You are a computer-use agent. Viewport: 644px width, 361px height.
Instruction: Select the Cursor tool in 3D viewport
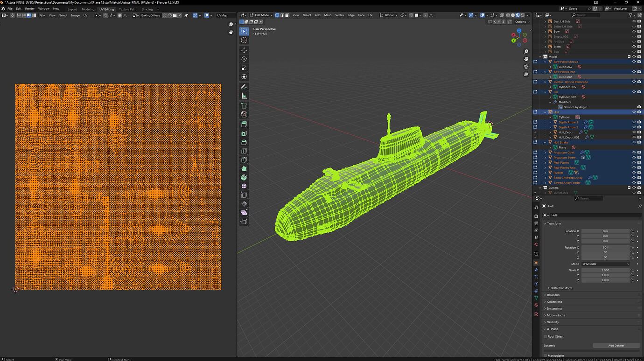click(244, 40)
